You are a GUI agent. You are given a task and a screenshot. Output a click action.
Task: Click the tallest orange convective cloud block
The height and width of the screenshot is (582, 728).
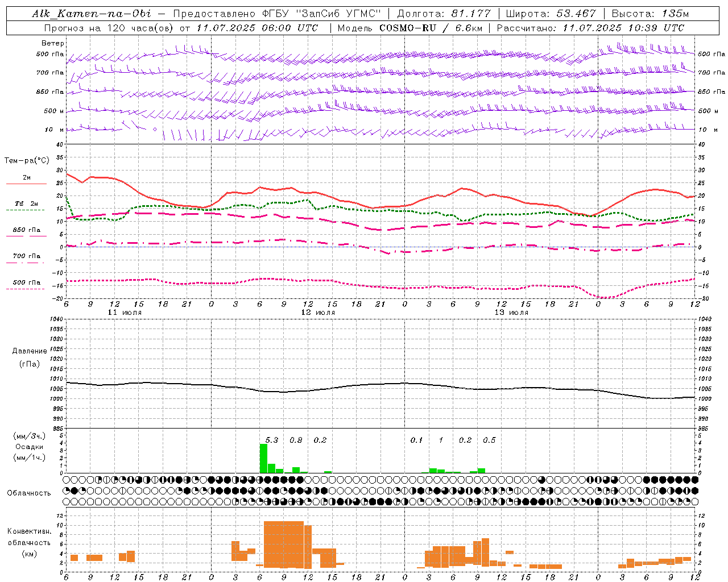click(284, 544)
